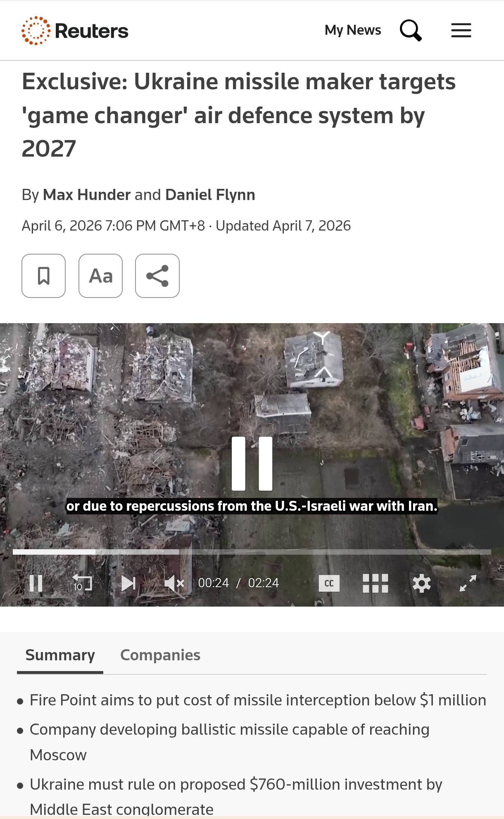Toggle closed captions CC
Viewport: 504px width, 819px height.
point(329,583)
